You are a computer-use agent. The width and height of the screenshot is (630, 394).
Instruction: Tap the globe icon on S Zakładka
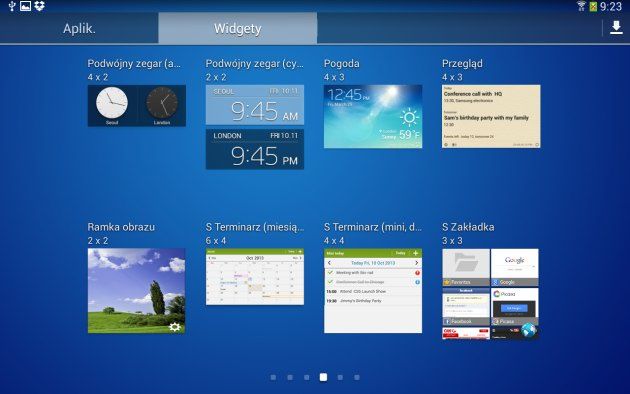[x=529, y=331]
